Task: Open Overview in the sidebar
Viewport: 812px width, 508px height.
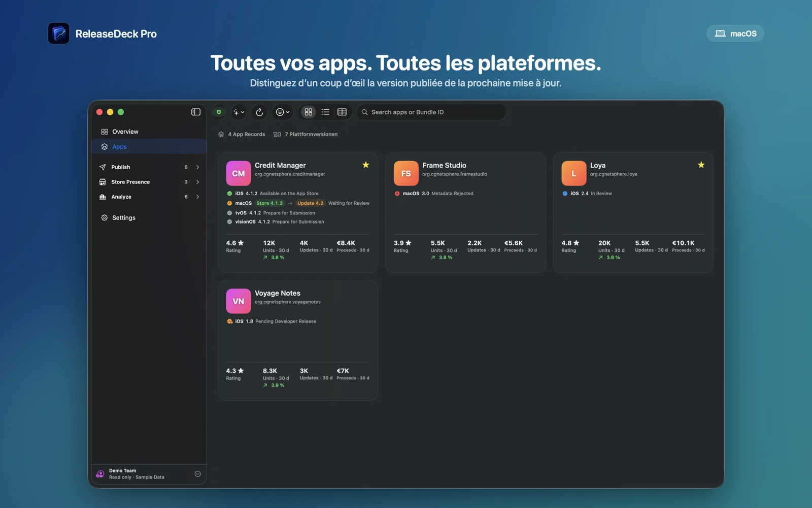Action: (149, 132)
